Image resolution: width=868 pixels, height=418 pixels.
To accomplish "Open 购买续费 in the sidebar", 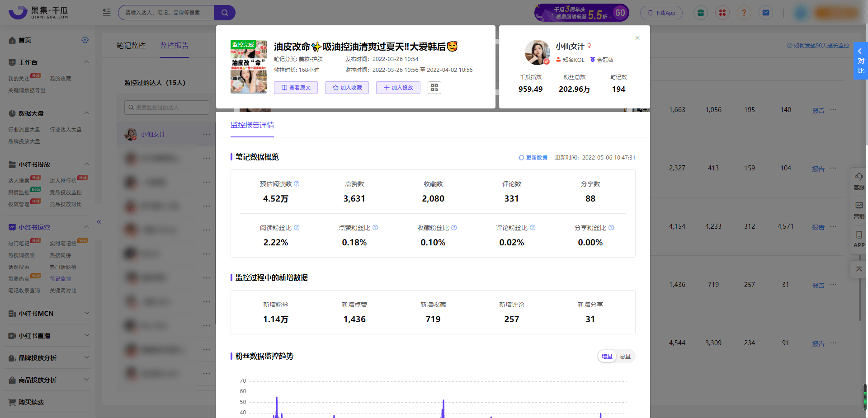I will 31,402.
